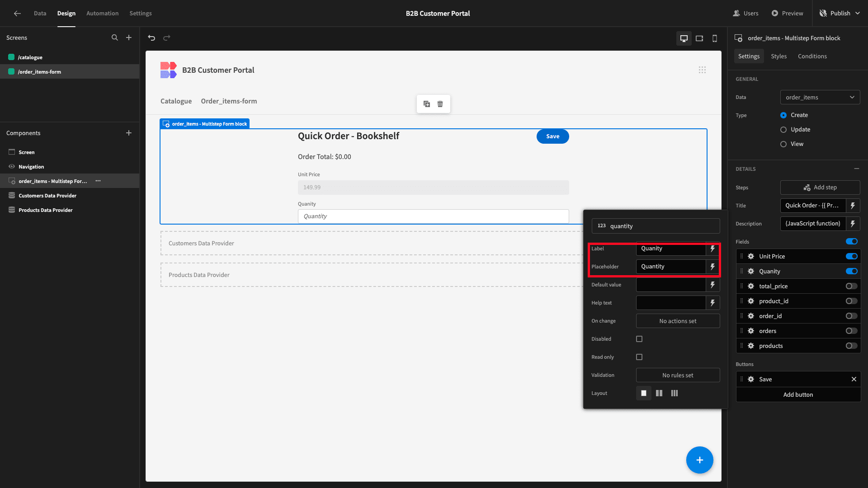Switch to tablet preview icon
The width and height of the screenshot is (868, 488).
point(699,38)
